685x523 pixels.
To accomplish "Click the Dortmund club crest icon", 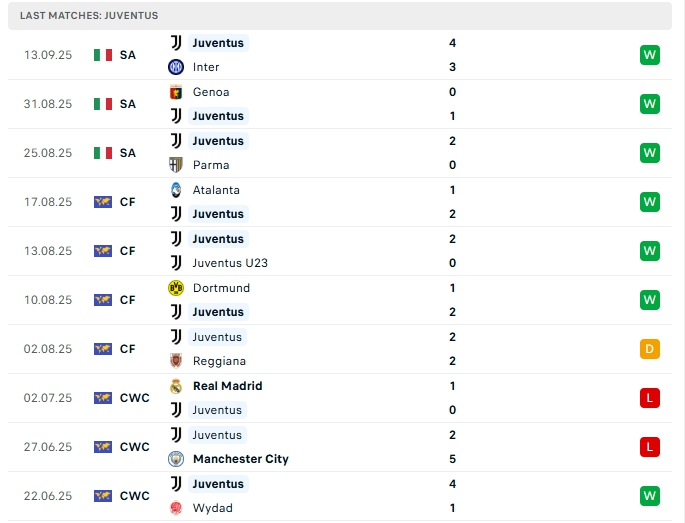I will (x=176, y=288).
